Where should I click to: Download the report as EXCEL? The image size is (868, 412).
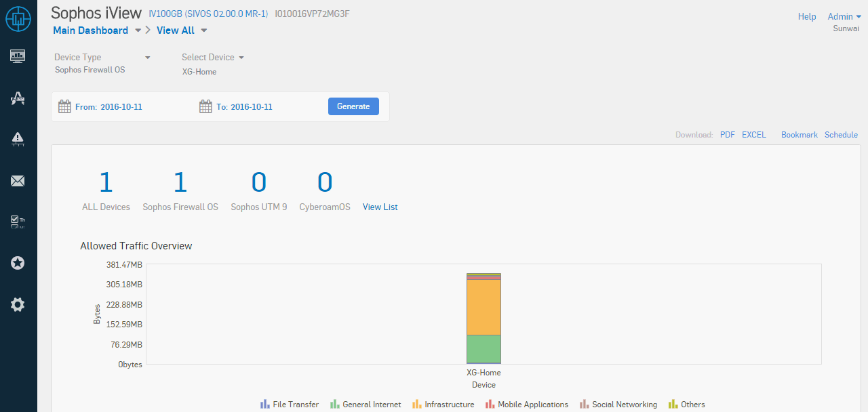(x=754, y=135)
